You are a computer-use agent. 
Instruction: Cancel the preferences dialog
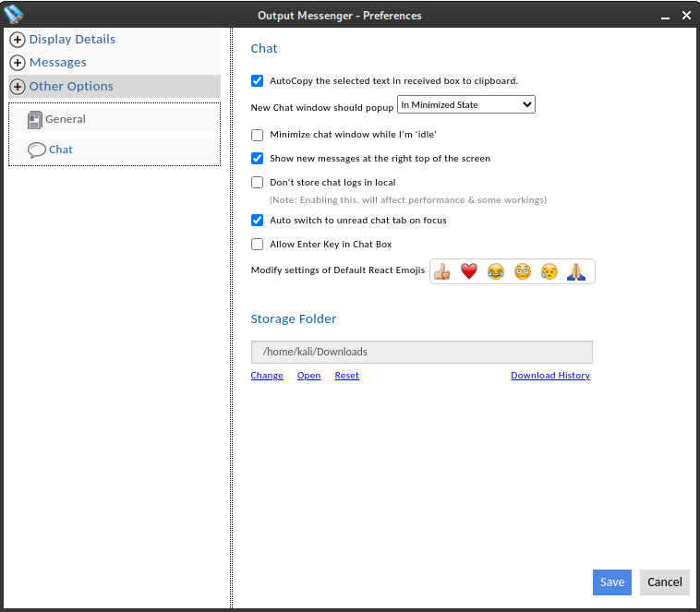tap(665, 582)
